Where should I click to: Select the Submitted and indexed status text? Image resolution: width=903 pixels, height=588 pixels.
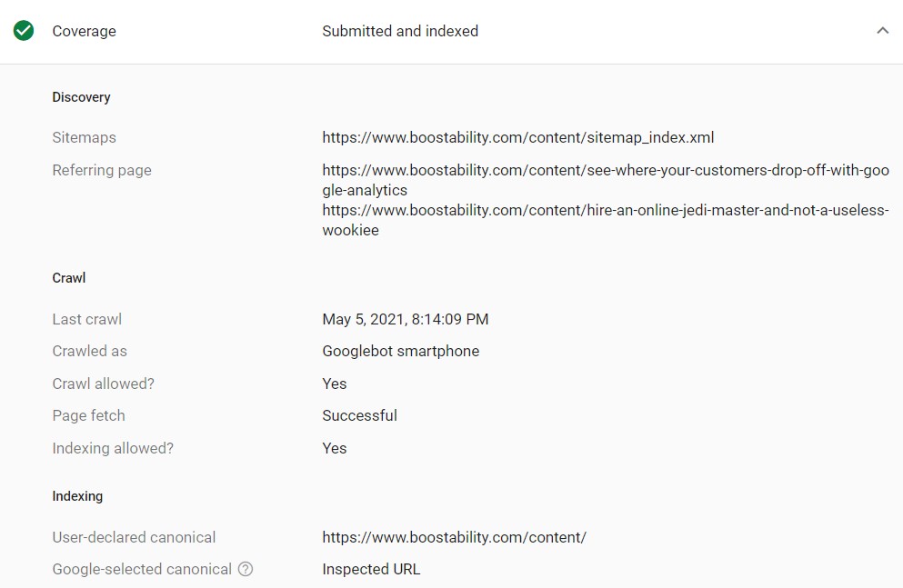[400, 30]
